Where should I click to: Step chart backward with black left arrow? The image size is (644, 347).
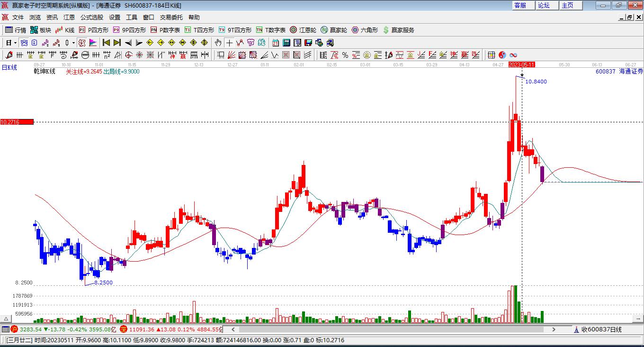click(x=128, y=43)
